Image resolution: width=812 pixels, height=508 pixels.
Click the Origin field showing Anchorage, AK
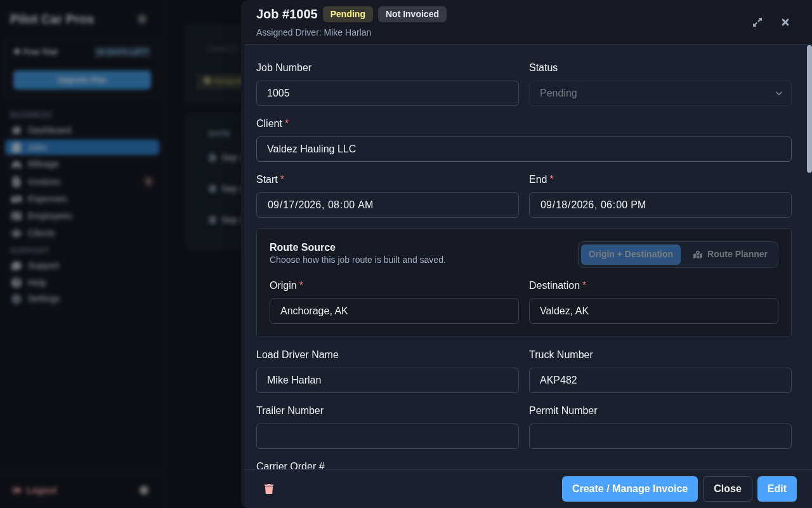click(394, 311)
